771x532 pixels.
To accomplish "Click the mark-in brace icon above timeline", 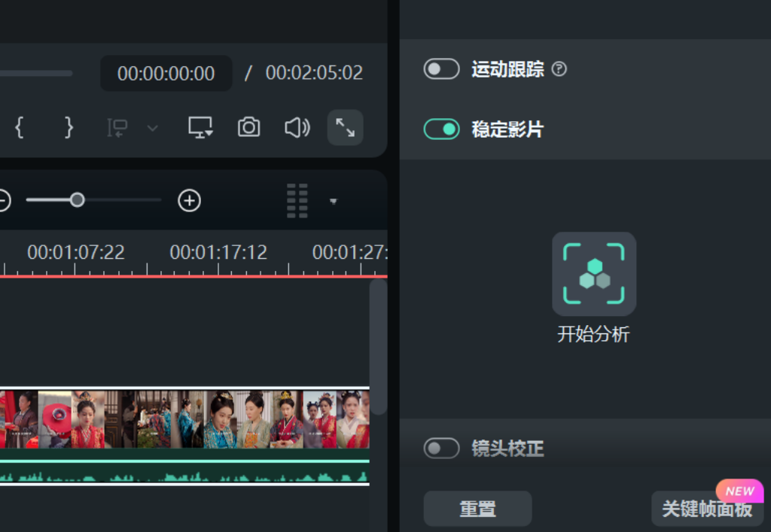I will (x=18, y=128).
